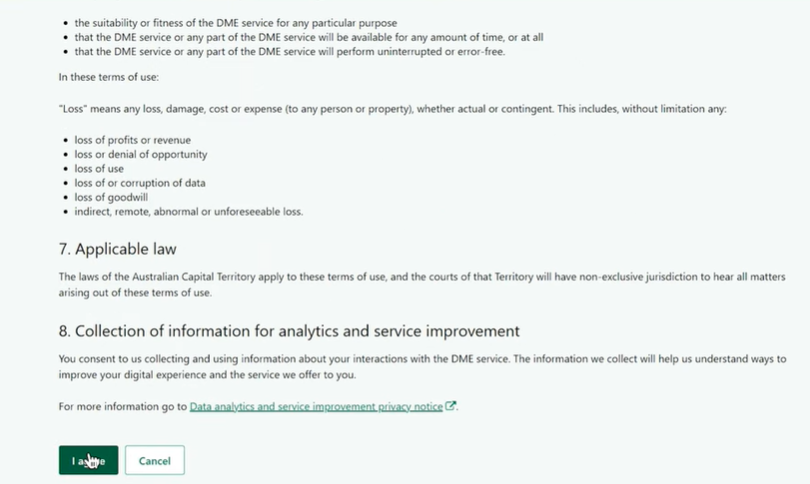Click the 'In these terms of use:' line
This screenshot has height=484, width=810.
tap(110, 77)
